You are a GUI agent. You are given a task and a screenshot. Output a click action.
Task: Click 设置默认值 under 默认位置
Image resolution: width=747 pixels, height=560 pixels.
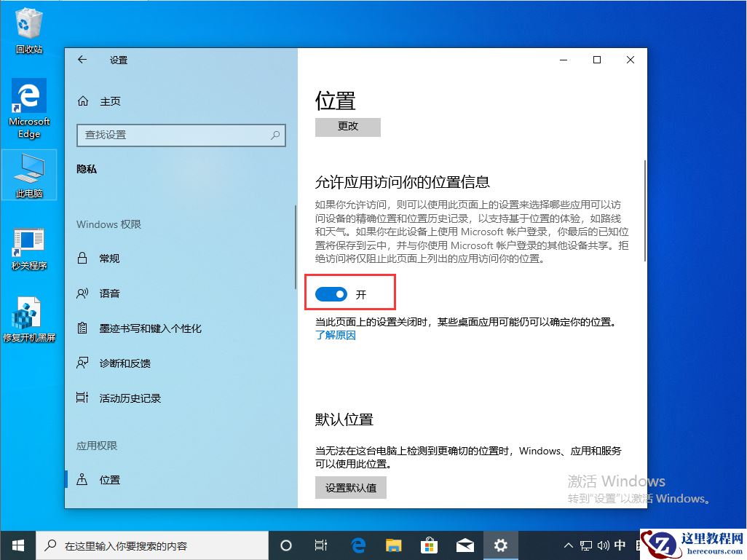point(350,488)
